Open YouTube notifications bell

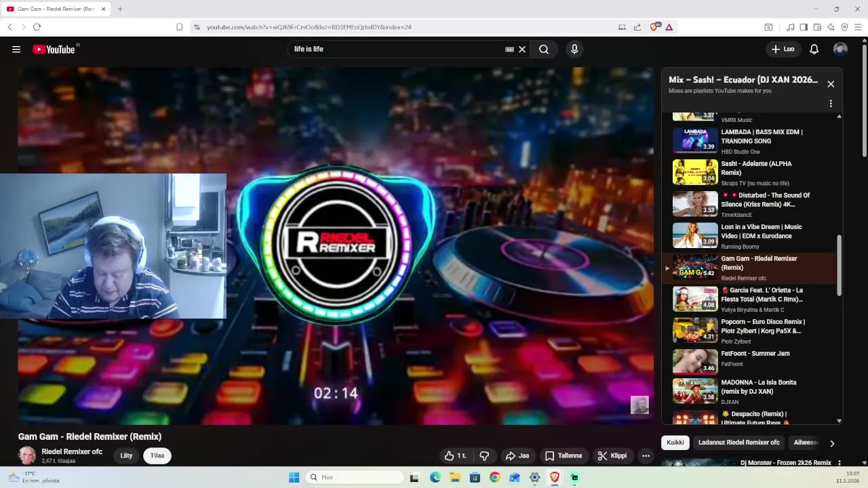click(x=814, y=49)
